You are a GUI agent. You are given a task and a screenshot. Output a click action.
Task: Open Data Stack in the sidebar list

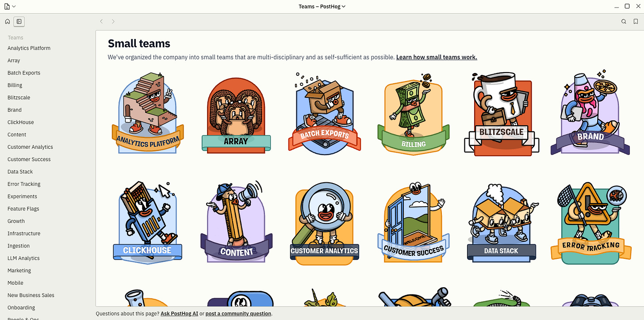[x=20, y=172]
